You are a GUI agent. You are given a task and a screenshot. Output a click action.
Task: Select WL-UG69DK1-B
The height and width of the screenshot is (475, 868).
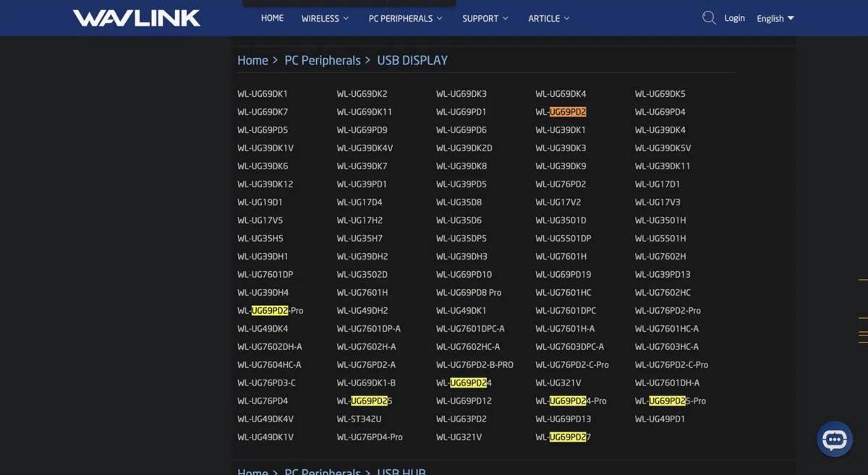pyautogui.click(x=366, y=383)
